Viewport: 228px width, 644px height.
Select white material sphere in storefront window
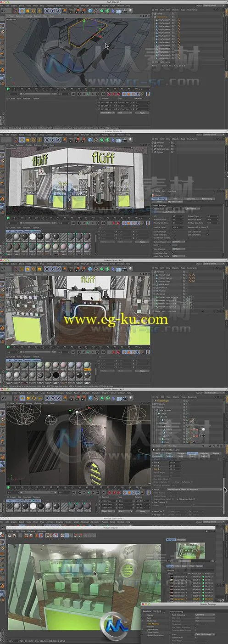click(33, 236)
